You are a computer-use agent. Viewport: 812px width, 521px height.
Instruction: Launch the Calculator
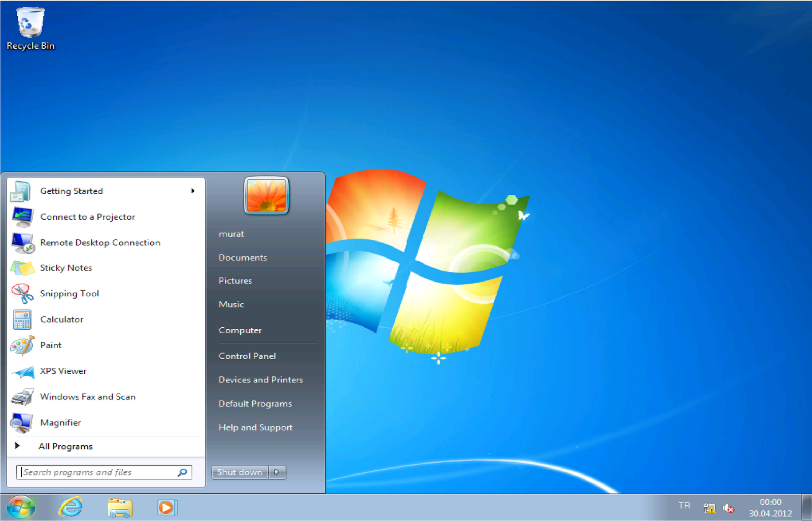click(x=61, y=319)
